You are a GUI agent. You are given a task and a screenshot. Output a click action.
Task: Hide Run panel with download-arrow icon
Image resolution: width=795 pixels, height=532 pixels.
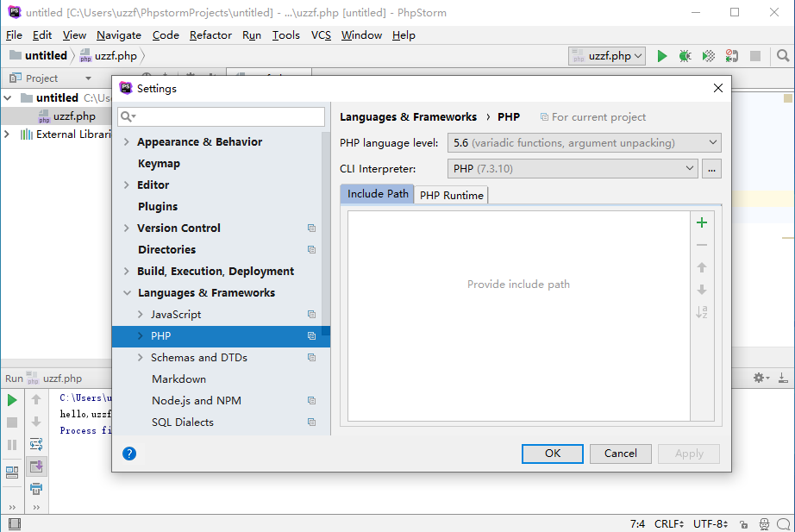(783, 378)
